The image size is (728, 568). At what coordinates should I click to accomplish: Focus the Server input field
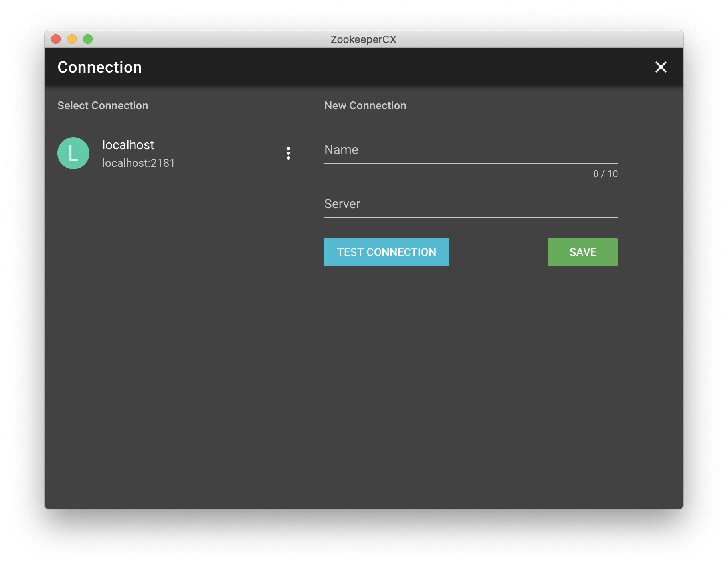tap(471, 205)
